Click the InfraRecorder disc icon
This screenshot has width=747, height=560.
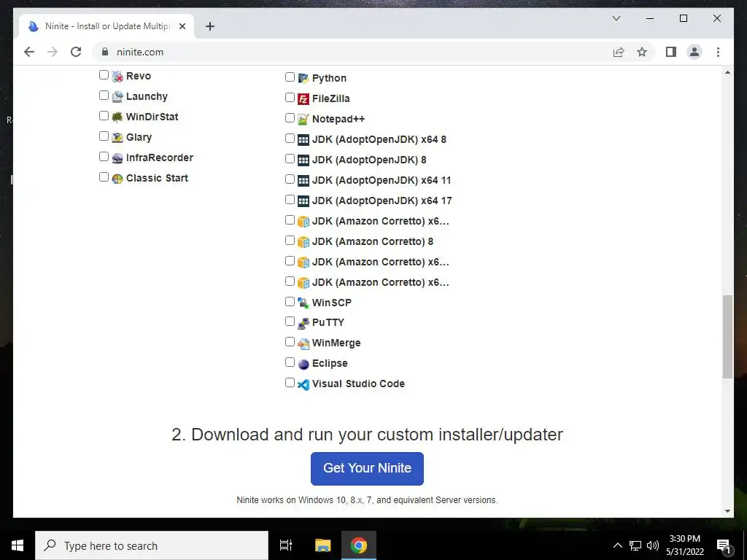(x=117, y=158)
